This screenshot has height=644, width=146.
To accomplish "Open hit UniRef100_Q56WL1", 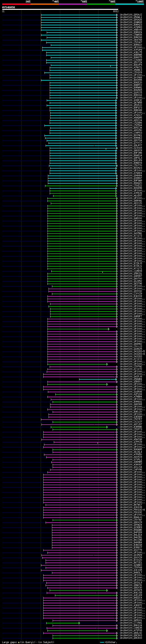I will 131,17.
